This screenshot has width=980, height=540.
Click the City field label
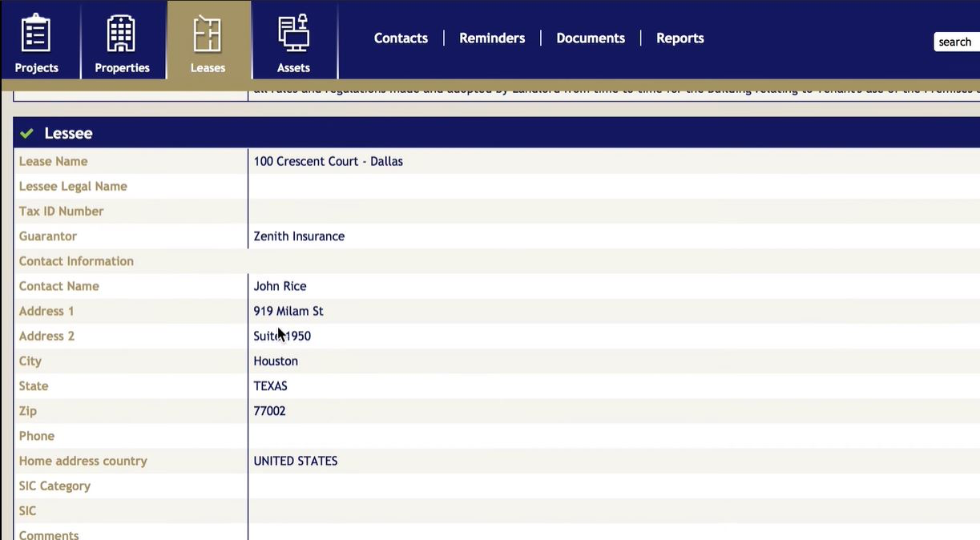[30, 361]
